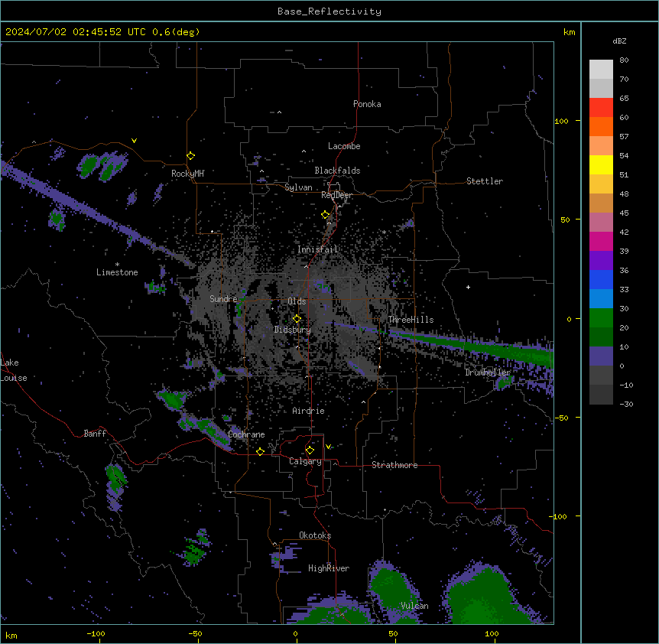This screenshot has width=659, height=644.
Task: Click the Strathmore city label
Action: [x=394, y=465]
